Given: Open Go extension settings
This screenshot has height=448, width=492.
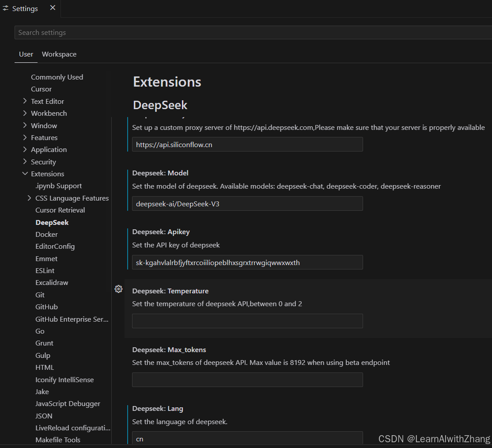Looking at the screenshot, I should point(40,331).
